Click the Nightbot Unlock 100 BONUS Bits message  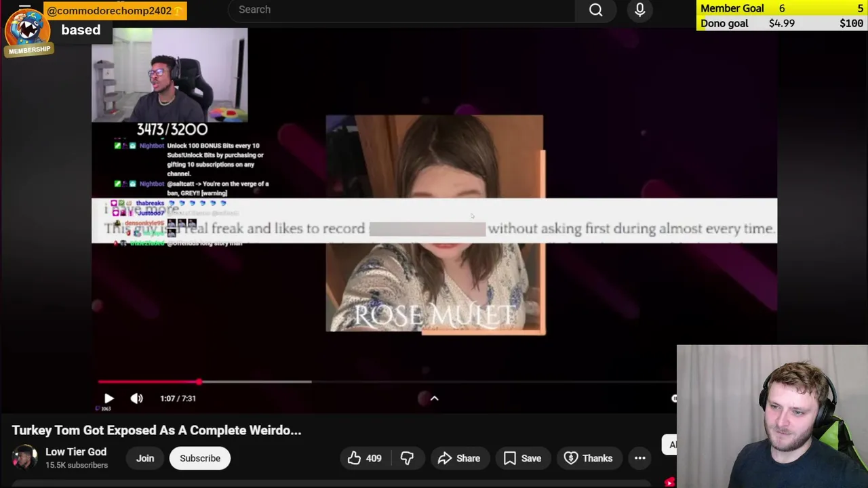192,159
